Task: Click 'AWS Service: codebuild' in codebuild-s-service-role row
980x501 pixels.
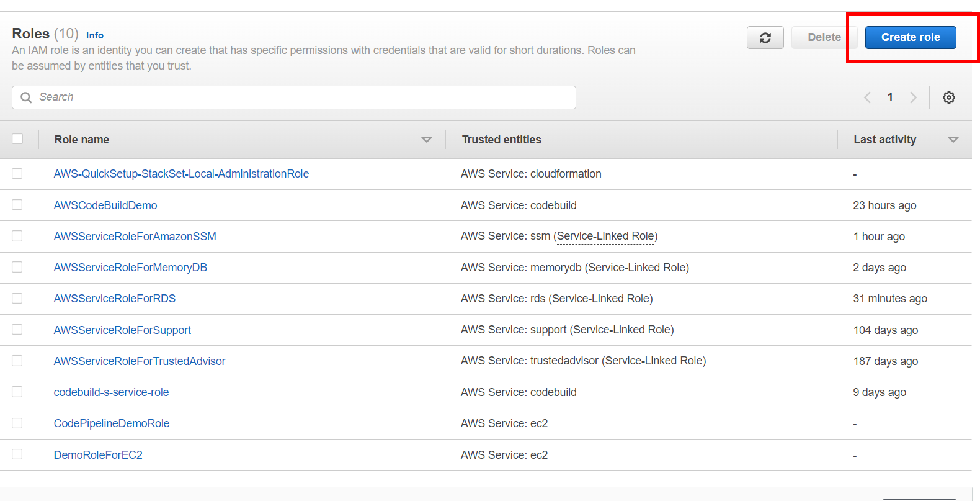Action: (519, 392)
